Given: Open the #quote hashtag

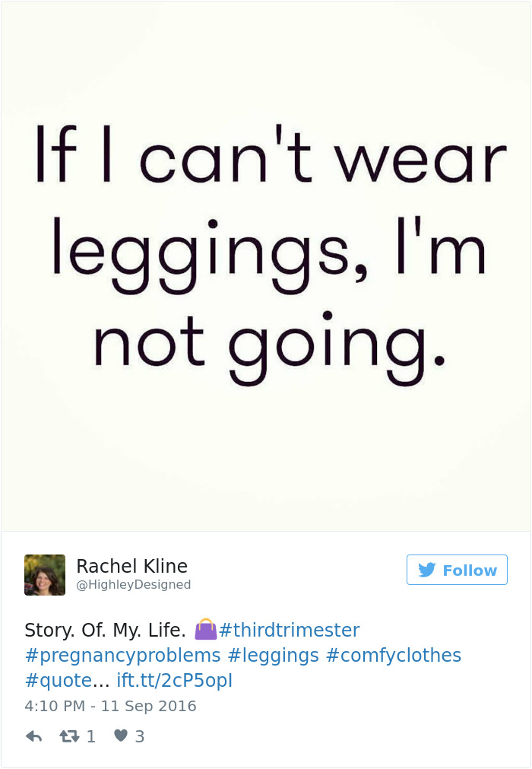Looking at the screenshot, I should pos(54,680).
